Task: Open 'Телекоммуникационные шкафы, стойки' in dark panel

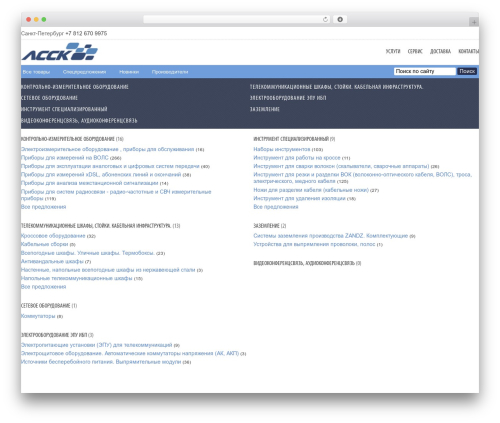Action: pyautogui.click(x=336, y=87)
